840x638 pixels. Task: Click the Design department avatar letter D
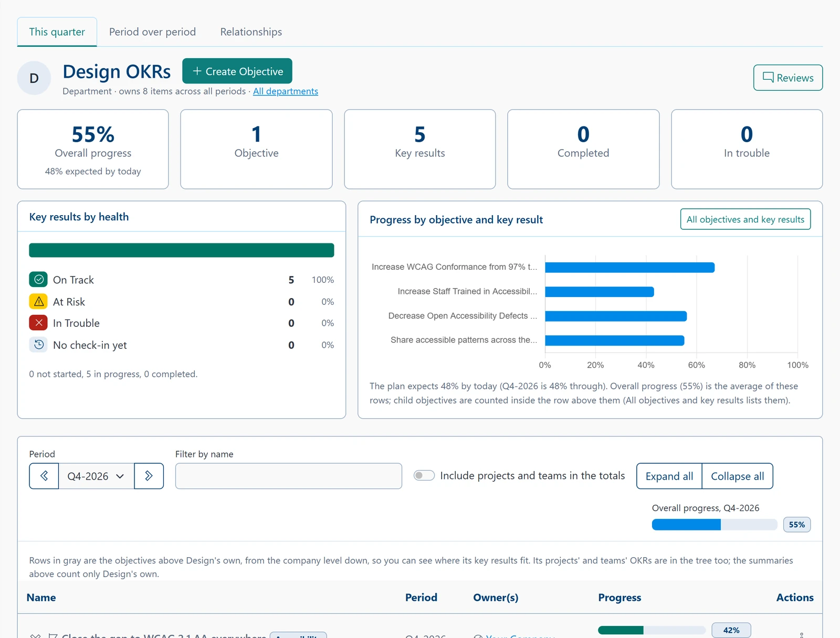click(x=34, y=78)
